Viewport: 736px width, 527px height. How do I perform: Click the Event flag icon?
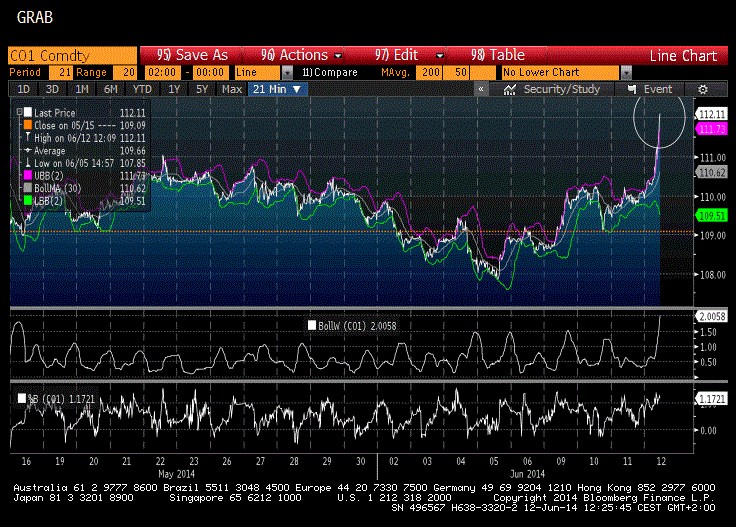click(631, 89)
